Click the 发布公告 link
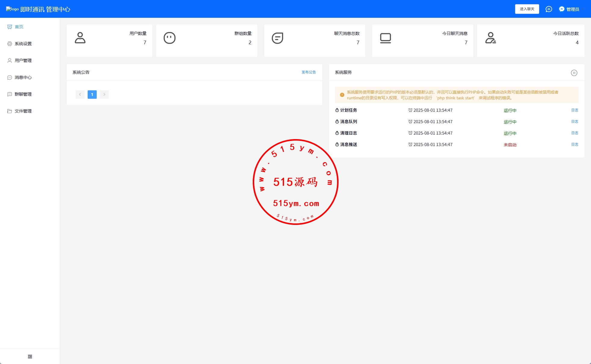The width and height of the screenshot is (591, 364). pos(308,72)
